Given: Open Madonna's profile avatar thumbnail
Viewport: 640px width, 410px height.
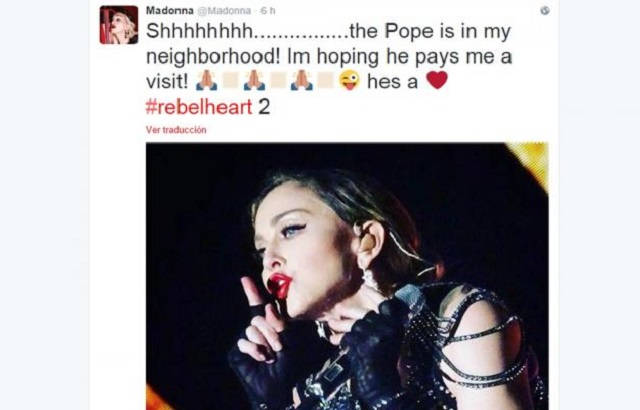Looking at the screenshot, I should pyautogui.click(x=119, y=24).
